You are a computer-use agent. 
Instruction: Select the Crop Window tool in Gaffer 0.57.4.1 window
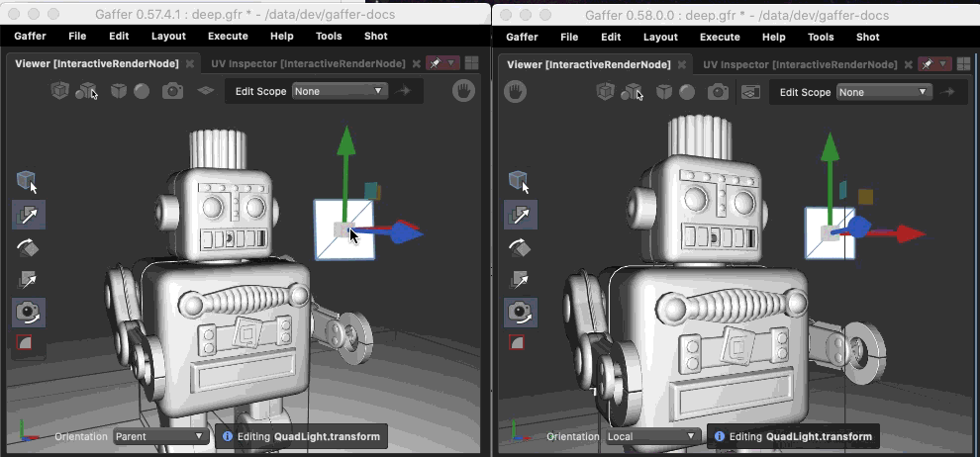coord(24,342)
